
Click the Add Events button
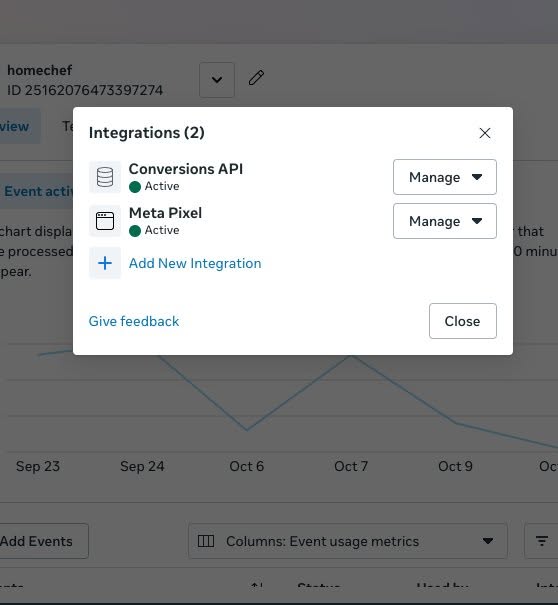point(37,541)
